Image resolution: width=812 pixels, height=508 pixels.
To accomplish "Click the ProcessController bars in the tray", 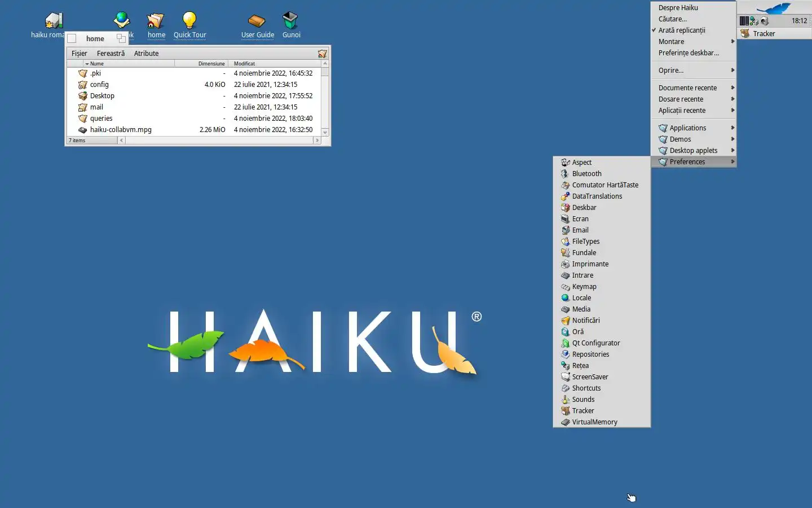I will pos(744,21).
